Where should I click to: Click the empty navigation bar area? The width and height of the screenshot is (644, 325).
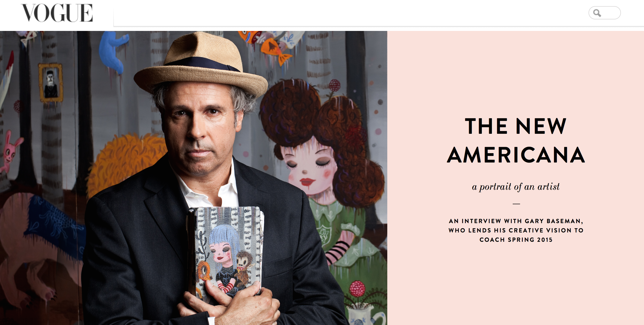pyautogui.click(x=350, y=13)
